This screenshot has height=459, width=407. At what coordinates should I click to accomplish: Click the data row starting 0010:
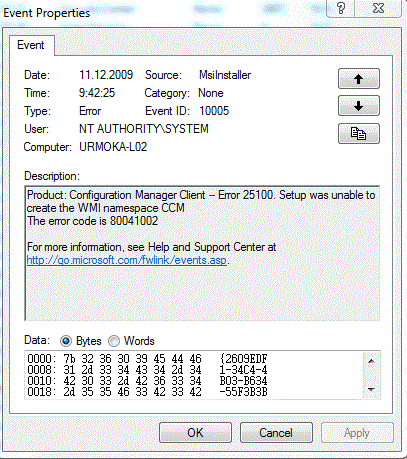tap(147, 381)
